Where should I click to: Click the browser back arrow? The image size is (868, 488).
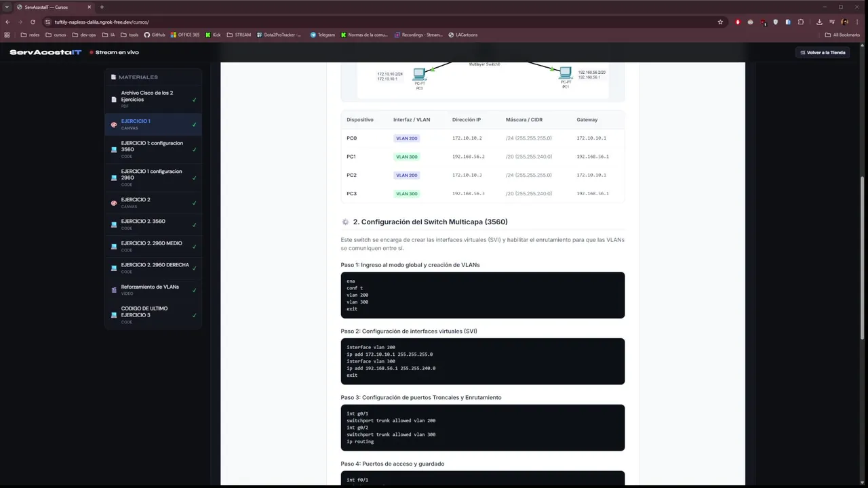click(7, 22)
